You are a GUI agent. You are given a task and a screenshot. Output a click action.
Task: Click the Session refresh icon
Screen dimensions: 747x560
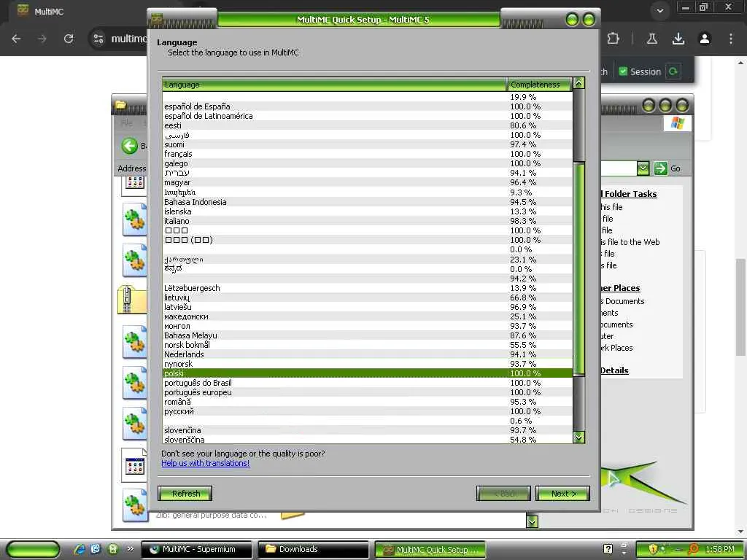pyautogui.click(x=673, y=71)
